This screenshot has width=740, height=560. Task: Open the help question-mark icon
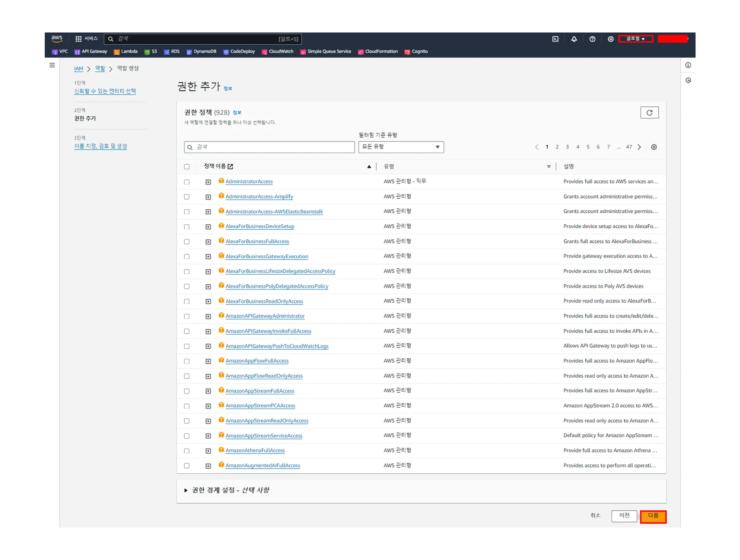(x=592, y=39)
